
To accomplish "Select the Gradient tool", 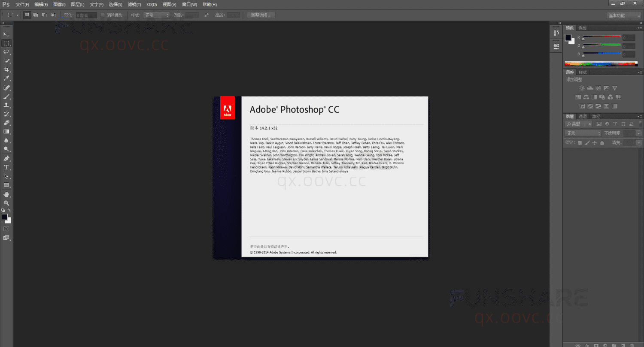I will tap(6, 132).
